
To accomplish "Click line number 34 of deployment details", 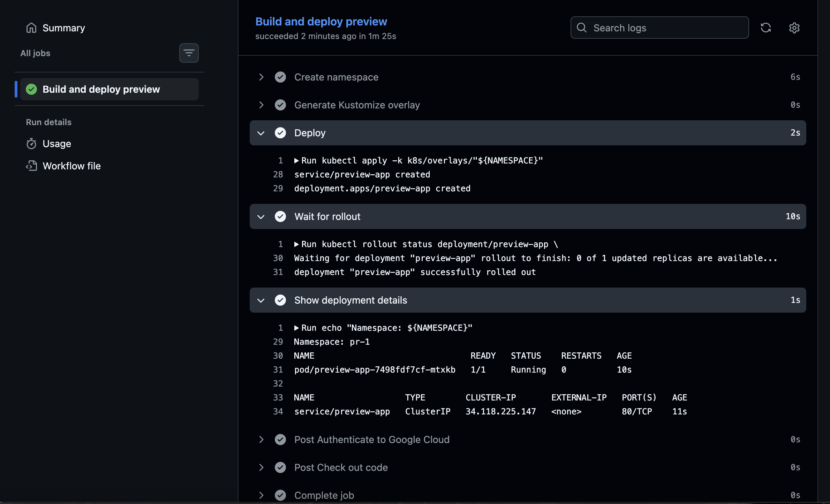I will pos(278,412).
